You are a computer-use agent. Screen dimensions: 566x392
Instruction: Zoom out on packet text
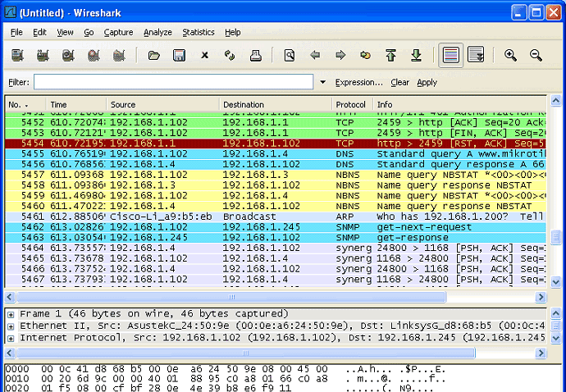pyautogui.click(x=536, y=55)
